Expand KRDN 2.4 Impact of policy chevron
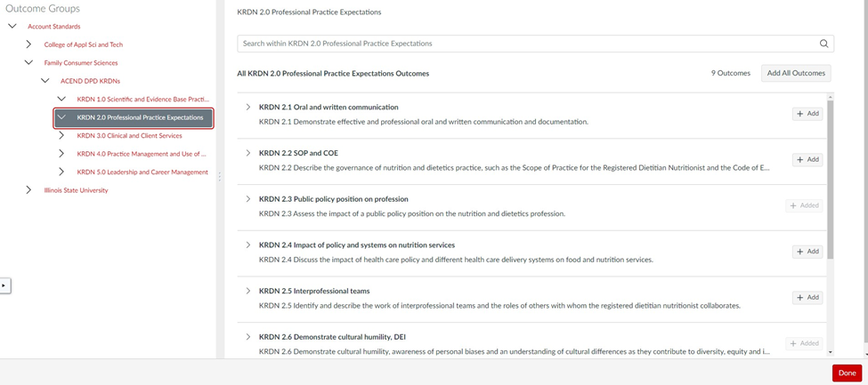868x385 pixels. 248,245
